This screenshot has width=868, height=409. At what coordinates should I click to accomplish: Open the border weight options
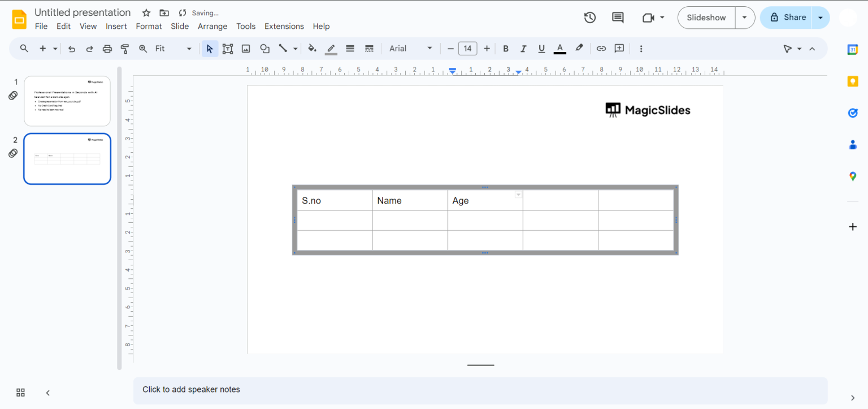coord(350,49)
